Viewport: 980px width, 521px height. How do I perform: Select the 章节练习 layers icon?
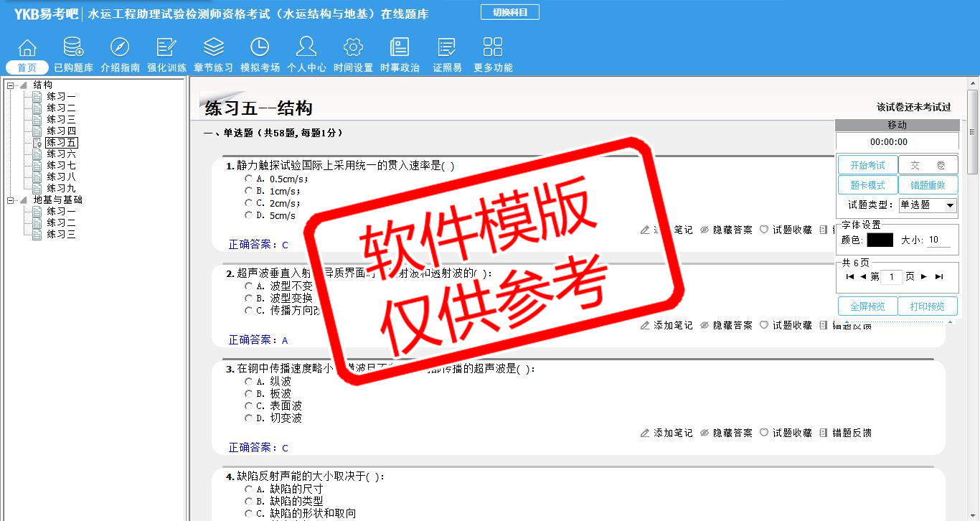(213, 47)
